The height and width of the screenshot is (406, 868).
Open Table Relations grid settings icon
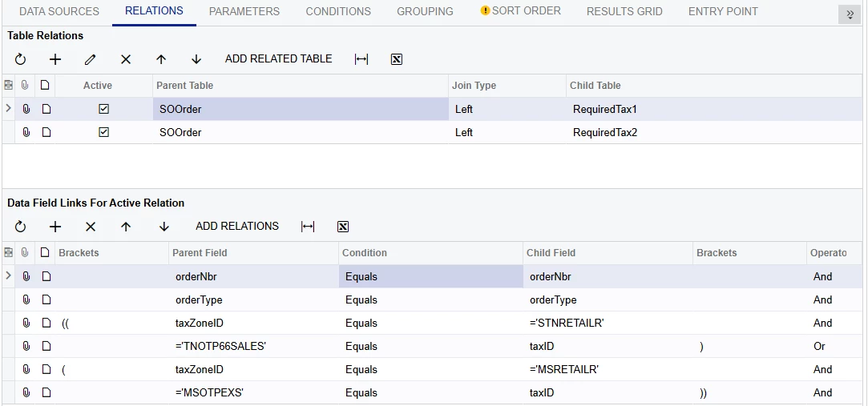point(8,85)
